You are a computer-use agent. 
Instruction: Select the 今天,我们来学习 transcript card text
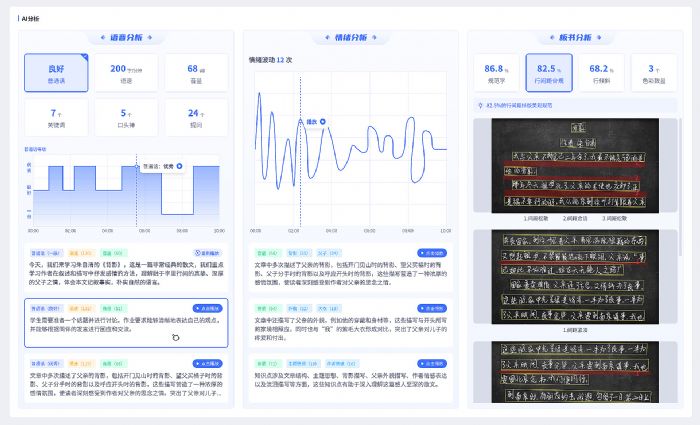tap(126, 273)
